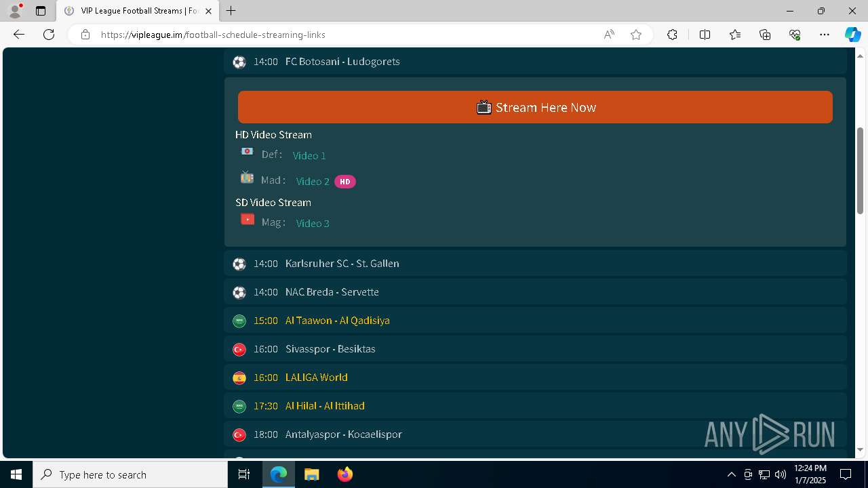Click the soccer ball icon beside FC Botosani
Image resolution: width=868 pixels, height=488 pixels.
pyautogui.click(x=239, y=62)
